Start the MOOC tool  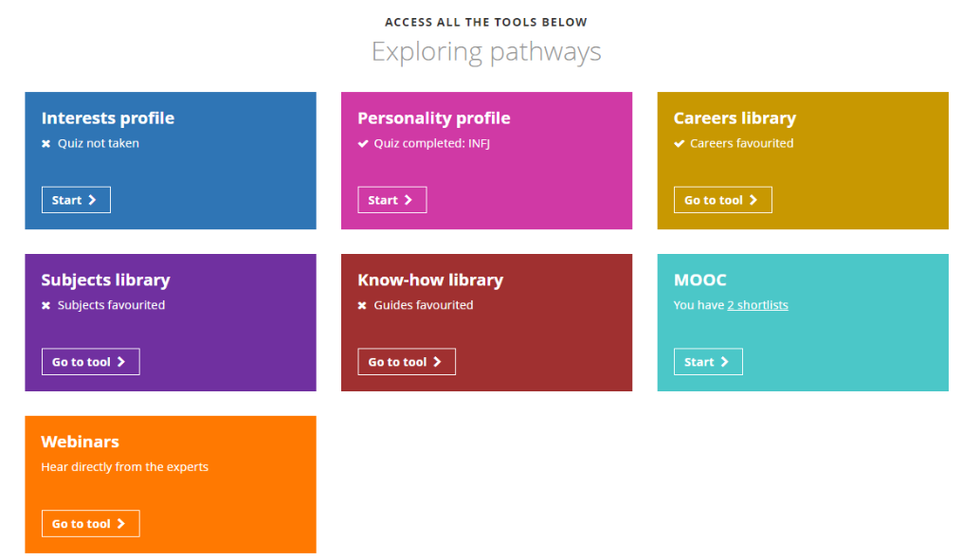click(708, 362)
